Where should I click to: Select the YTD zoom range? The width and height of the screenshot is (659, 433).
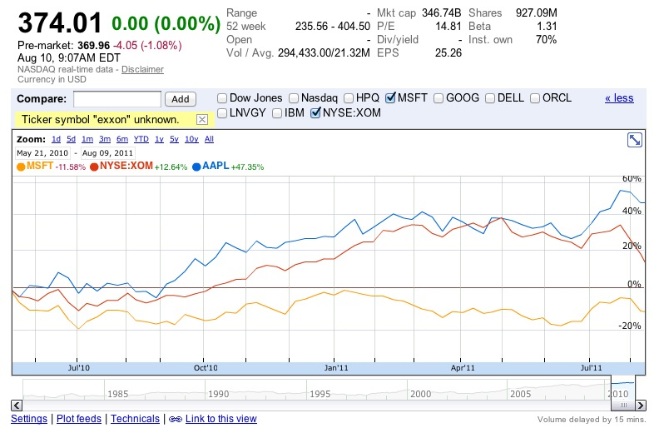141,139
